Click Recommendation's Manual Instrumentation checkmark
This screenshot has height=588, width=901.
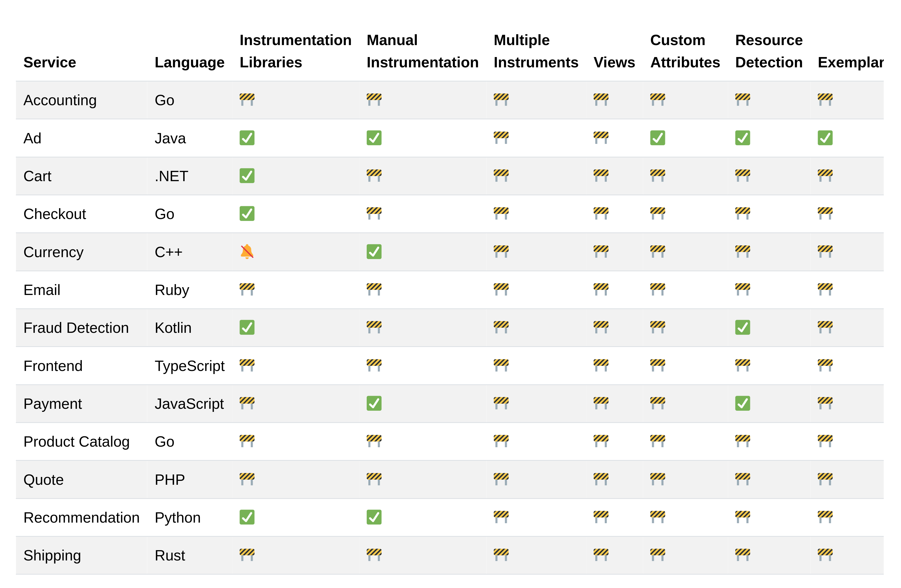[374, 517]
